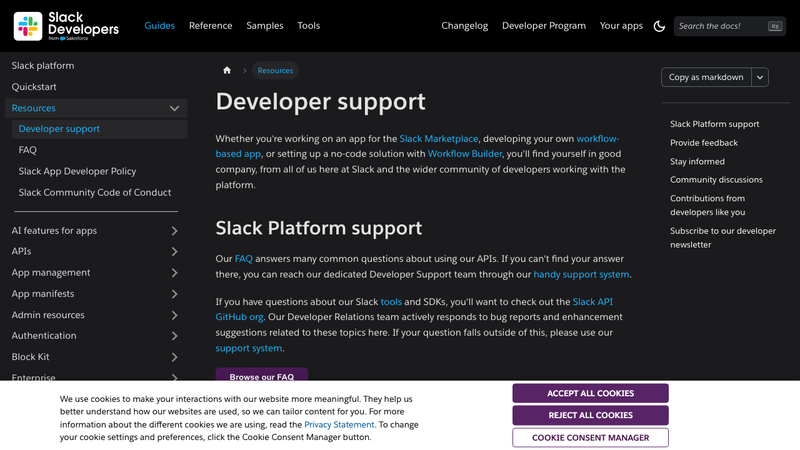This screenshot has height=450, width=800.
Task: Open the FAQ sidebar item
Action: tap(28, 150)
